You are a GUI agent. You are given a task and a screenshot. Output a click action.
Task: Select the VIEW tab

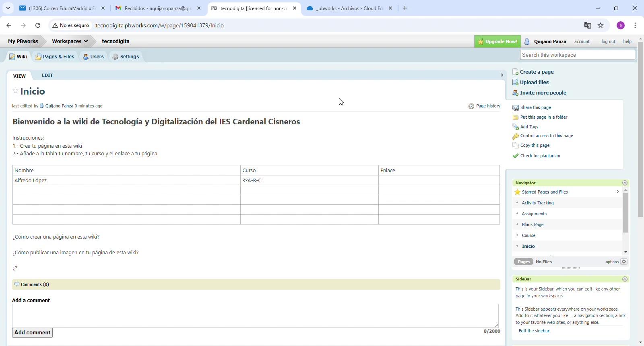tap(19, 76)
